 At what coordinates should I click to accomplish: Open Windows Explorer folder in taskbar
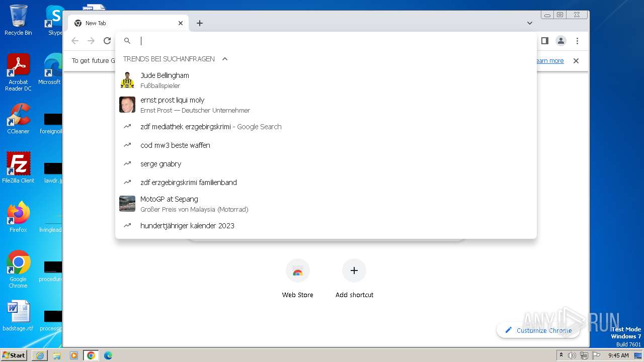click(57, 355)
